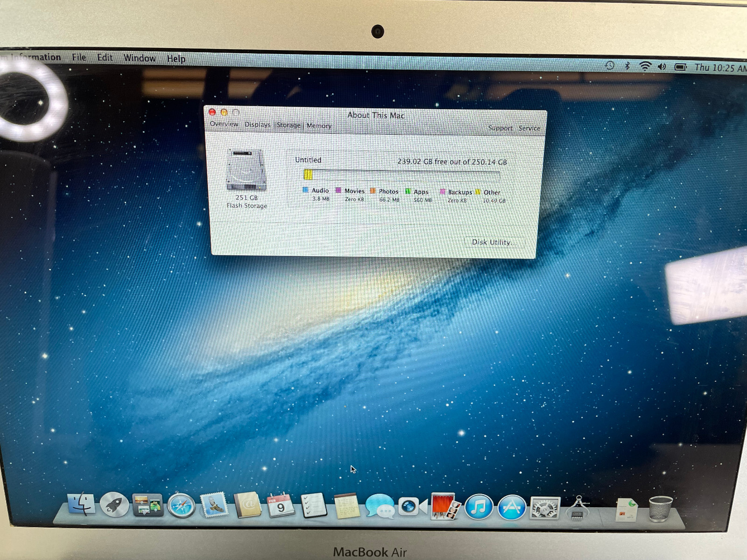Open the Window menu
The width and height of the screenshot is (747, 560).
coord(140,58)
